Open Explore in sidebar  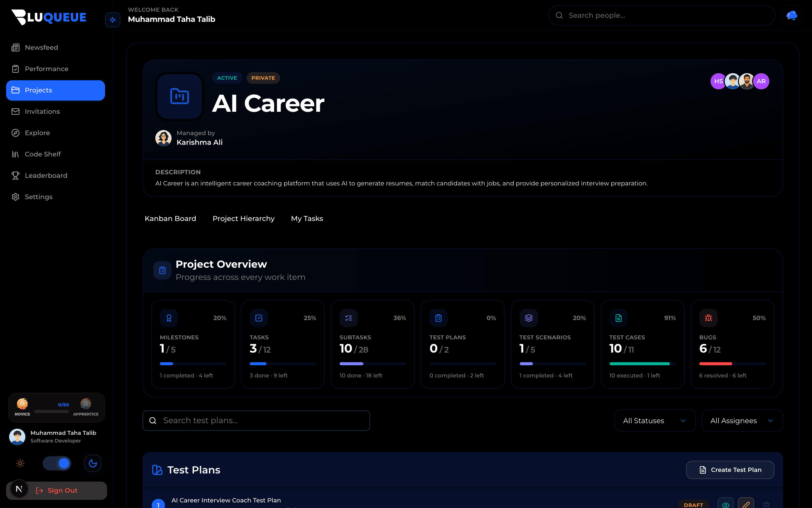55,133
